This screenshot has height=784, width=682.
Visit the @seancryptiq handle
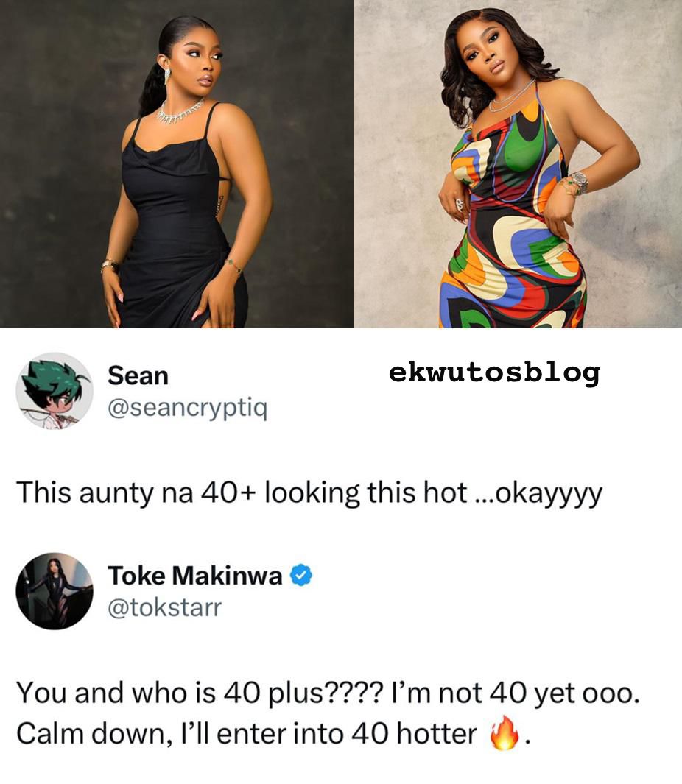click(188, 409)
